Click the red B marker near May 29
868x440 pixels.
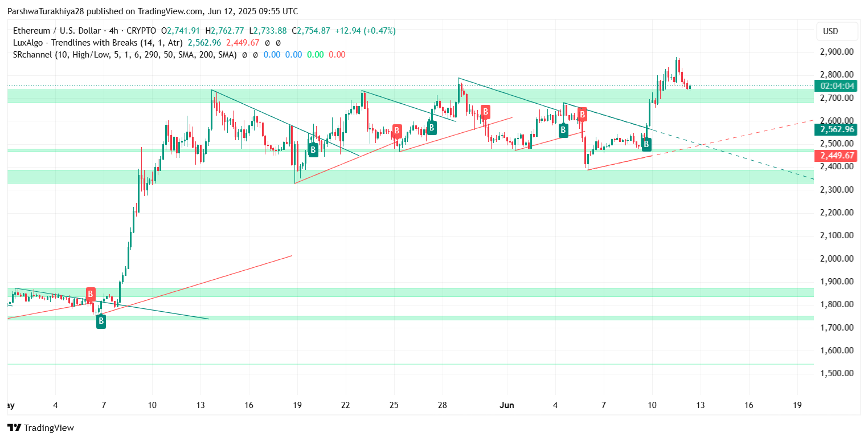[485, 111]
